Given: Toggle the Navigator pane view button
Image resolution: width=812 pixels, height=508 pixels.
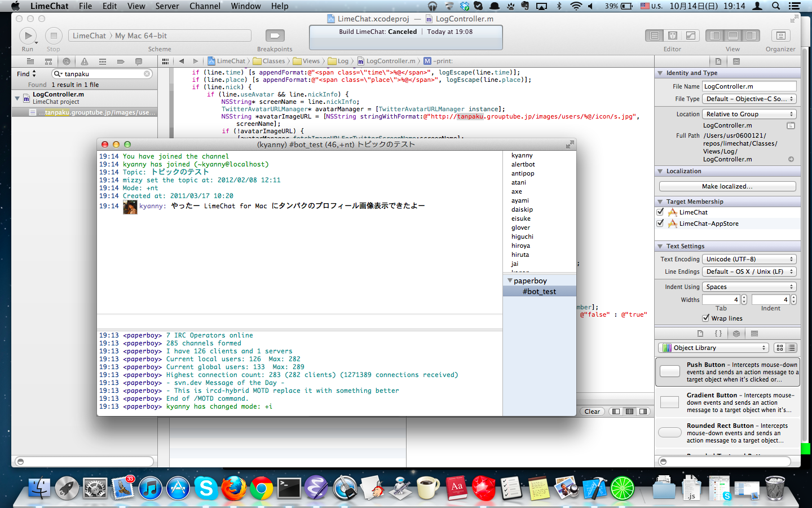Looking at the screenshot, I should tap(715, 36).
